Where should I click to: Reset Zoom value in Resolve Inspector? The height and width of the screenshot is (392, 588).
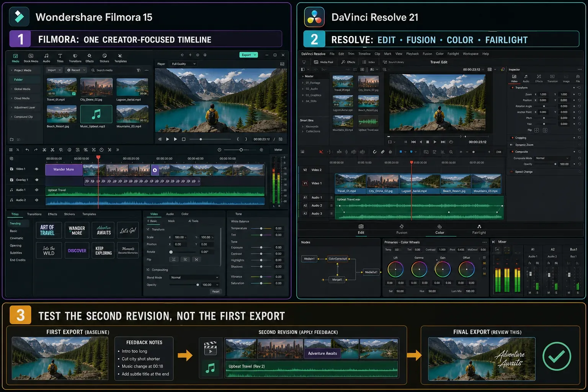coord(579,94)
